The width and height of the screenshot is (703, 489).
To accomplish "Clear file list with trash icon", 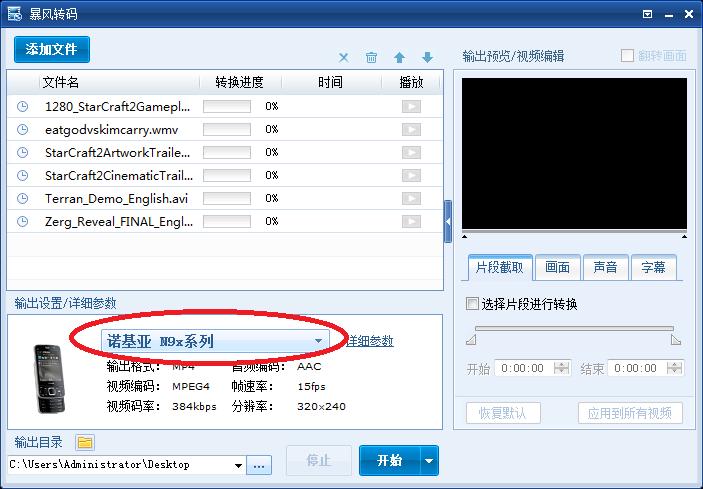I will [371, 57].
